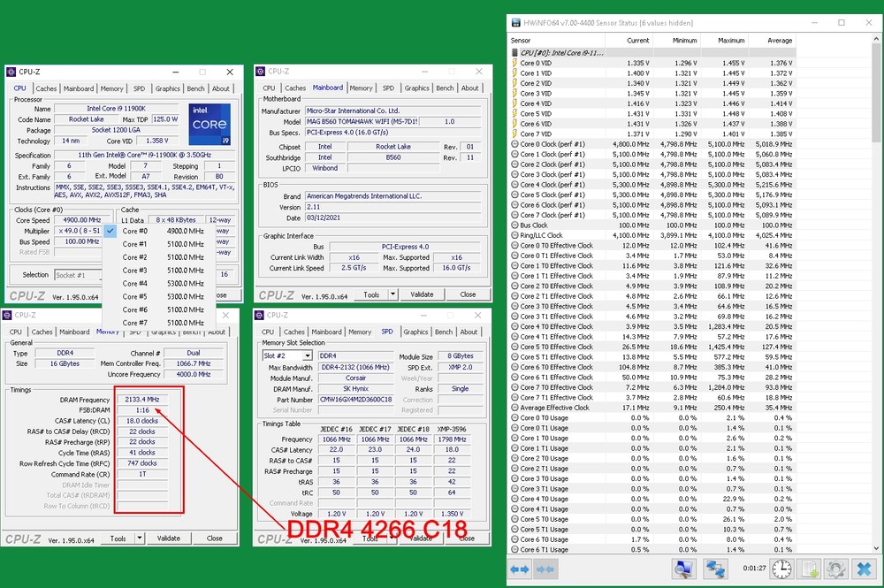The image size is (884, 588).
Task: Switch to Bench tab in CPU window
Action: [x=195, y=88]
